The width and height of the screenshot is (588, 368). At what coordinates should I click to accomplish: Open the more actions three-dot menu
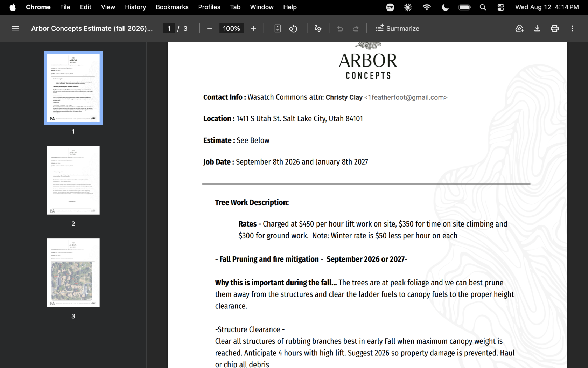point(572,28)
